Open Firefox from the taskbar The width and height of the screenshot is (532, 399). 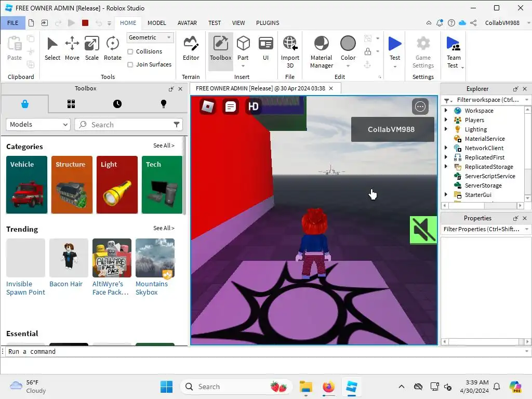point(328,387)
